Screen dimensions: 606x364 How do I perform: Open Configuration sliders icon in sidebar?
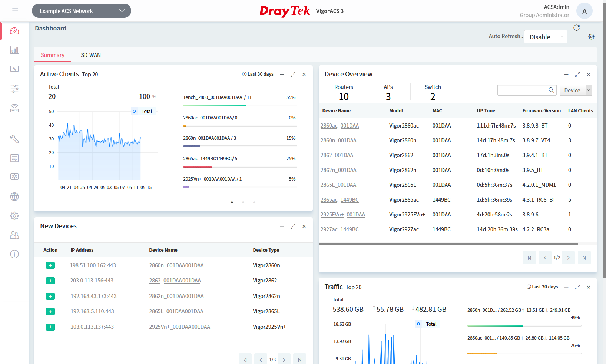[x=14, y=89]
